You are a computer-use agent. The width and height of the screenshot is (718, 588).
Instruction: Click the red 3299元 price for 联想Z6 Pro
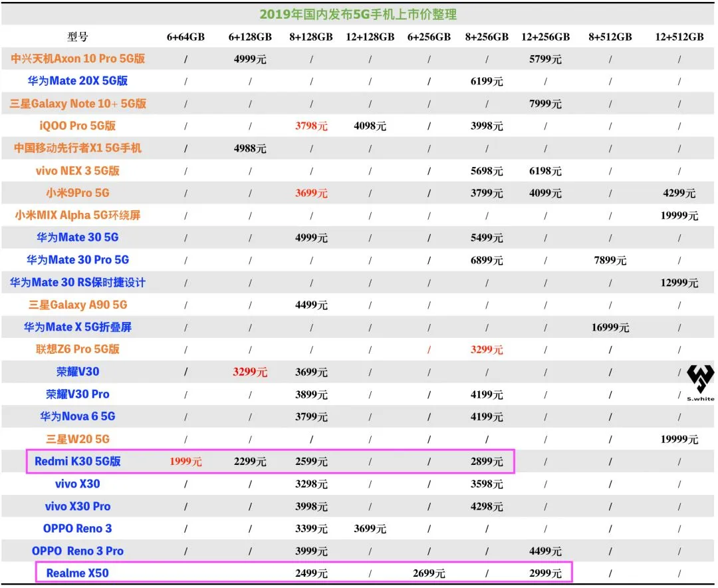pyautogui.click(x=487, y=350)
